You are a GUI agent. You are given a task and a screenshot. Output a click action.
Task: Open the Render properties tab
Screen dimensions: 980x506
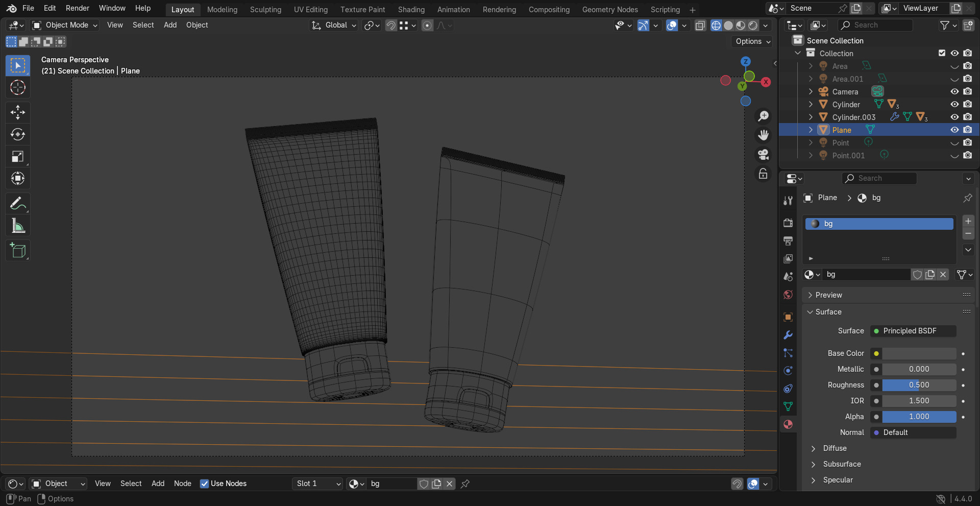point(788,223)
